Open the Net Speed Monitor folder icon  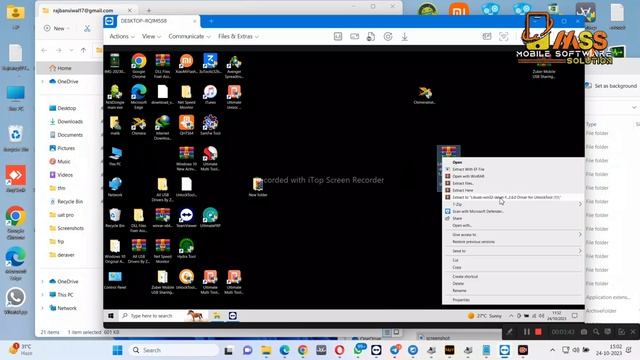click(187, 96)
